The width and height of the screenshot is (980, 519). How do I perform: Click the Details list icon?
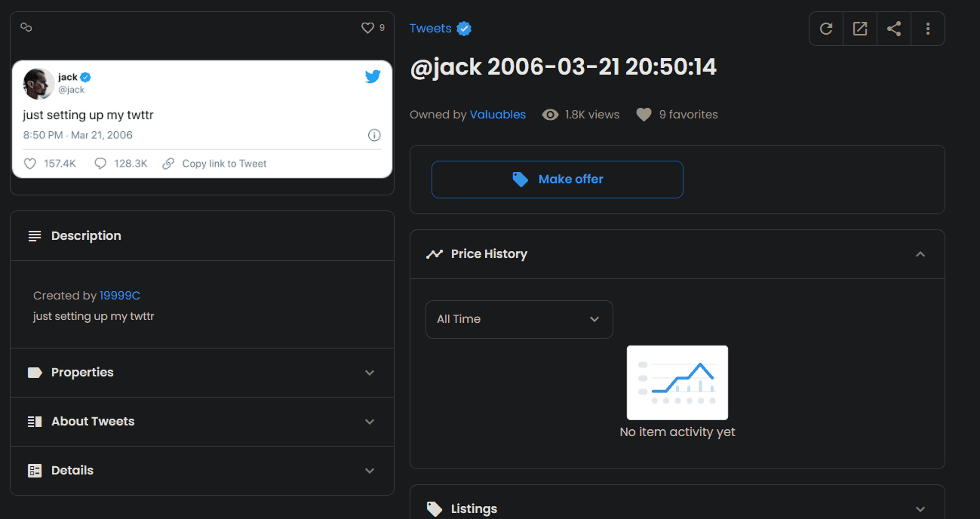[35, 471]
